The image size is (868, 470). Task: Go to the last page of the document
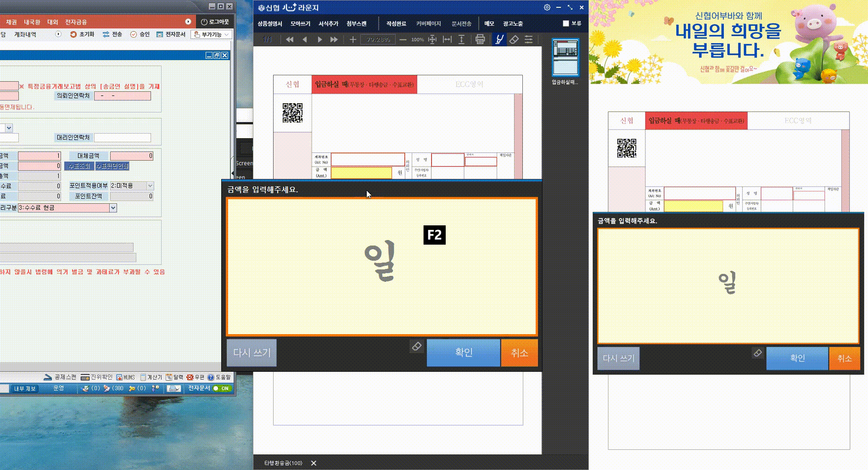pos(334,39)
